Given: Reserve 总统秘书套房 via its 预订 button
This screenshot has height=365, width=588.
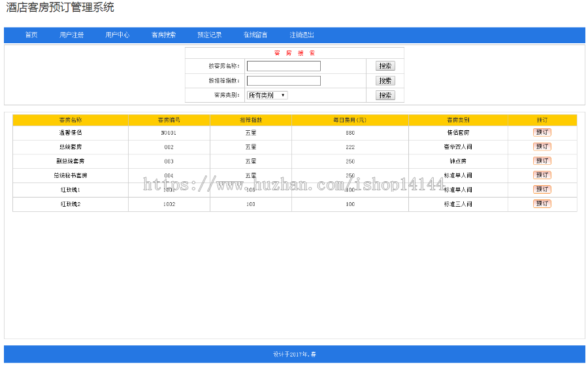Looking at the screenshot, I should pyautogui.click(x=542, y=175).
